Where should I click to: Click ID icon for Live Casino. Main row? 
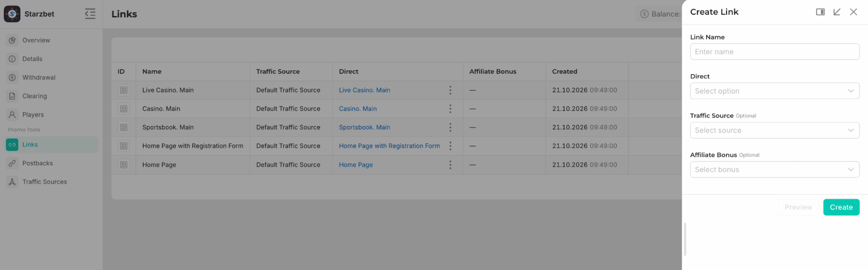(124, 90)
